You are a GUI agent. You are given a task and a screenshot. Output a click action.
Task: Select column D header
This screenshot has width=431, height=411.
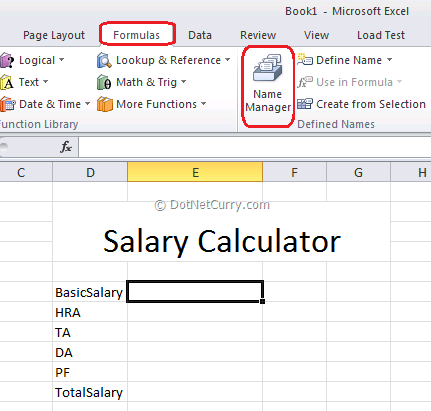pyautogui.click(x=90, y=172)
